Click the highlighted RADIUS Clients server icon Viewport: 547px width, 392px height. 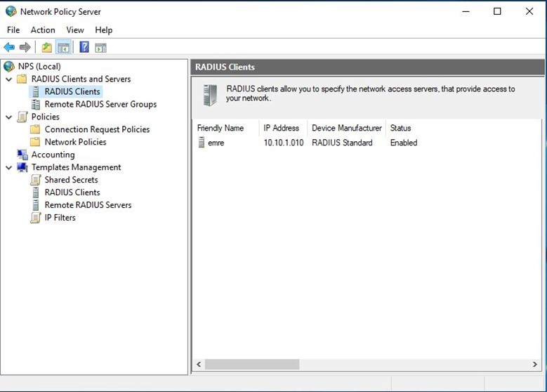pos(35,91)
